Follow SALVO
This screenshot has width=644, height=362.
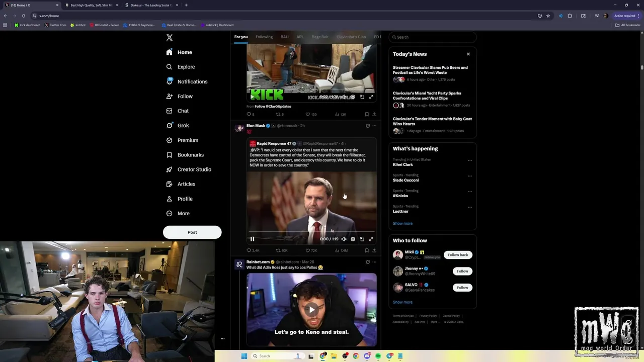click(462, 288)
